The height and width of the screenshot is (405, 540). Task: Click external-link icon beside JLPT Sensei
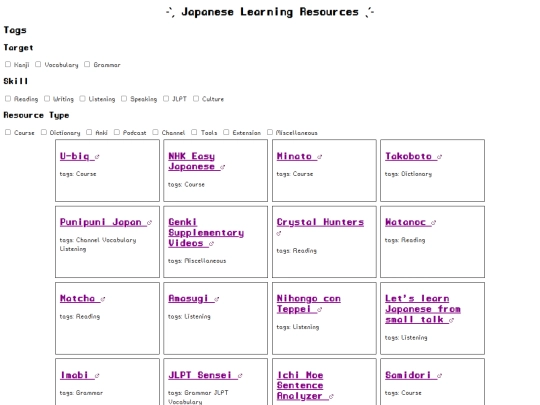240,375
